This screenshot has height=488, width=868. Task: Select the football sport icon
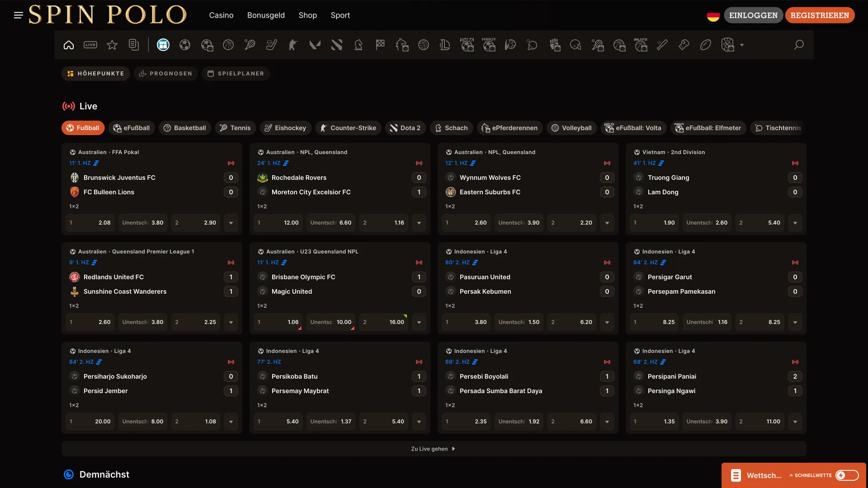pyautogui.click(x=185, y=45)
